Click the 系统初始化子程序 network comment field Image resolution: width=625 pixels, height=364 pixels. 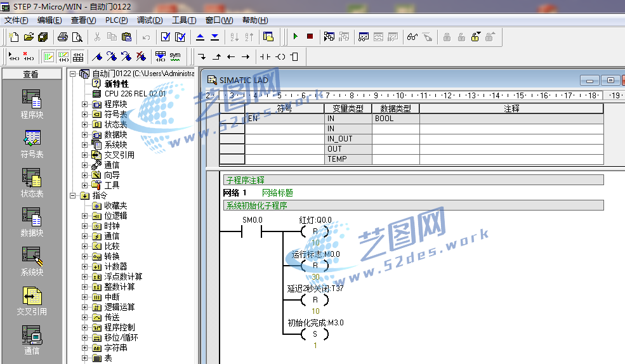[413, 205]
